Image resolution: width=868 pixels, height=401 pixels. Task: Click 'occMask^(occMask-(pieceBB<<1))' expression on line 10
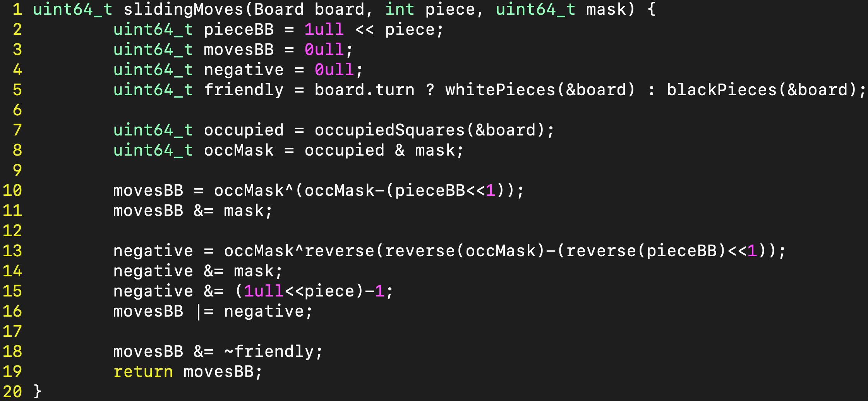tap(364, 190)
